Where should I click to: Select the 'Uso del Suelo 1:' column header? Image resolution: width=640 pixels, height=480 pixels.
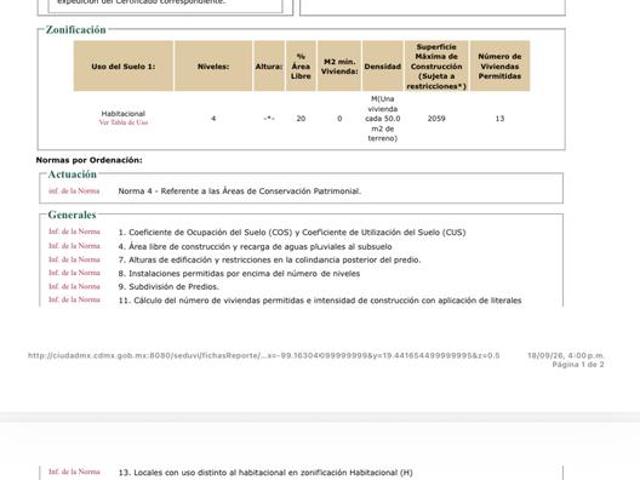(123, 66)
